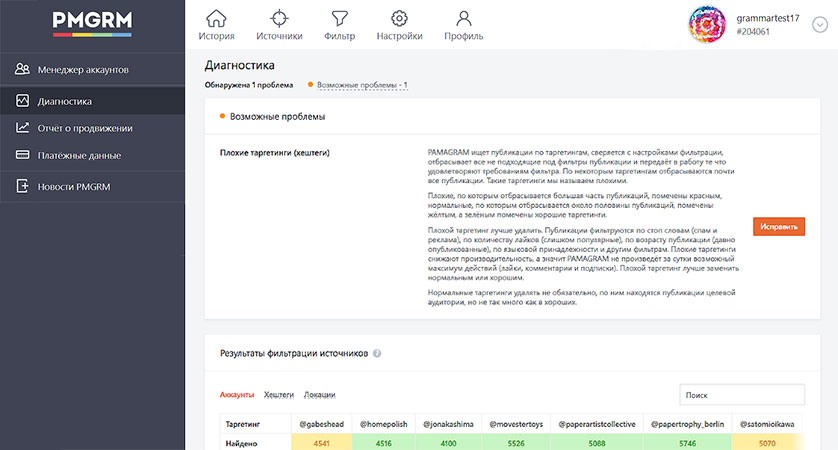Select the Аккаунты tab
838x450 pixels.
237,395
